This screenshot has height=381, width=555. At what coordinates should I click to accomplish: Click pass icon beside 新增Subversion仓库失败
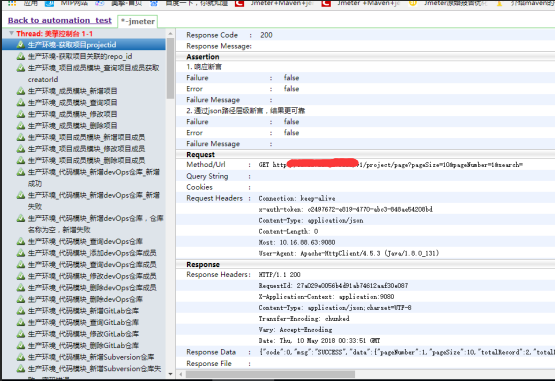coord(21,369)
